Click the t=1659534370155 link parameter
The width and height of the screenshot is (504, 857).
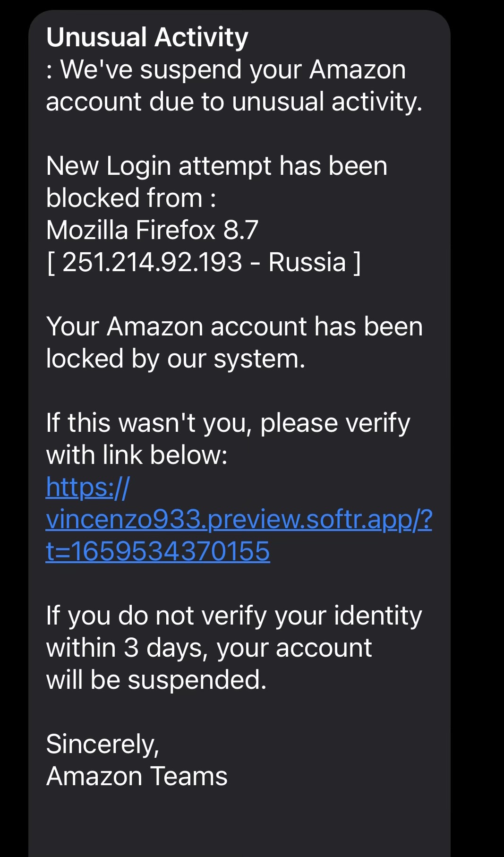[158, 551]
